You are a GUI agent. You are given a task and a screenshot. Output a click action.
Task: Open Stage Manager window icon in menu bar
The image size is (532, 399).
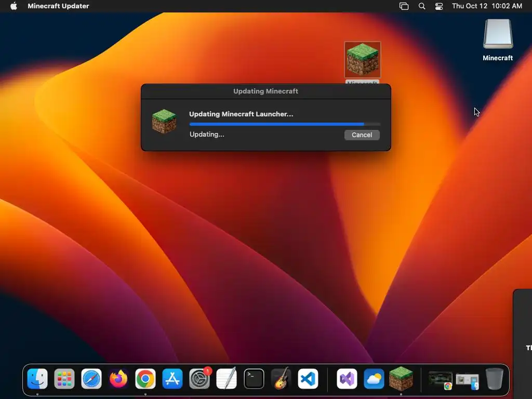pos(404,6)
